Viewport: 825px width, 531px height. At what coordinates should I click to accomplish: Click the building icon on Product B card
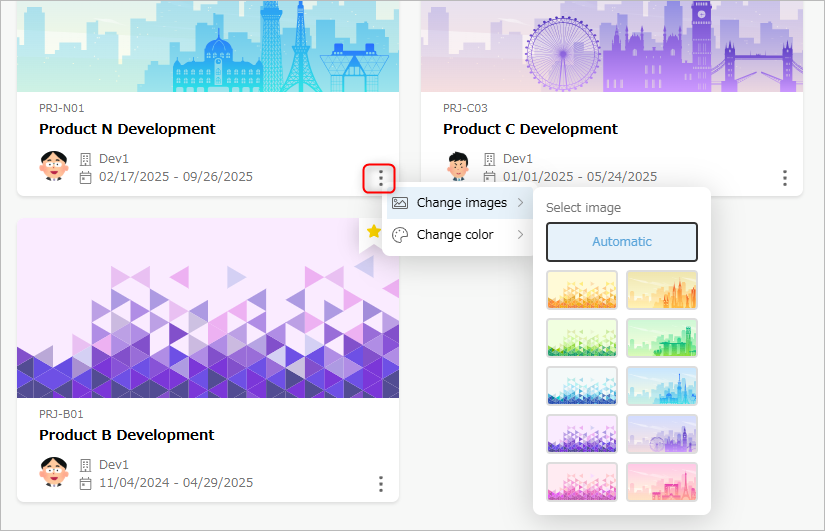[x=85, y=465]
